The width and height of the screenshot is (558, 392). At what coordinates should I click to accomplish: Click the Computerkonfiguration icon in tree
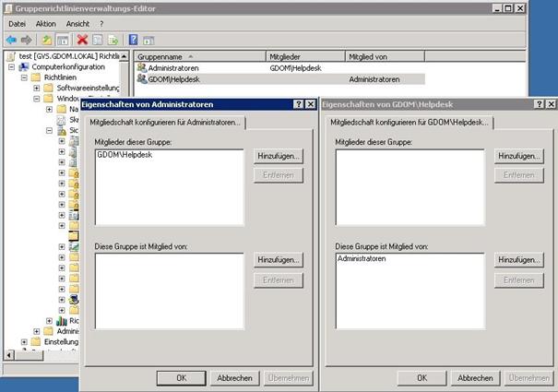point(25,67)
